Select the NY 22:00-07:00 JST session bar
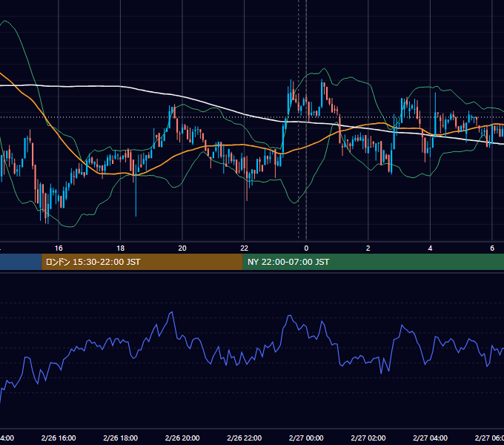This screenshot has height=445, width=504. 373,262
